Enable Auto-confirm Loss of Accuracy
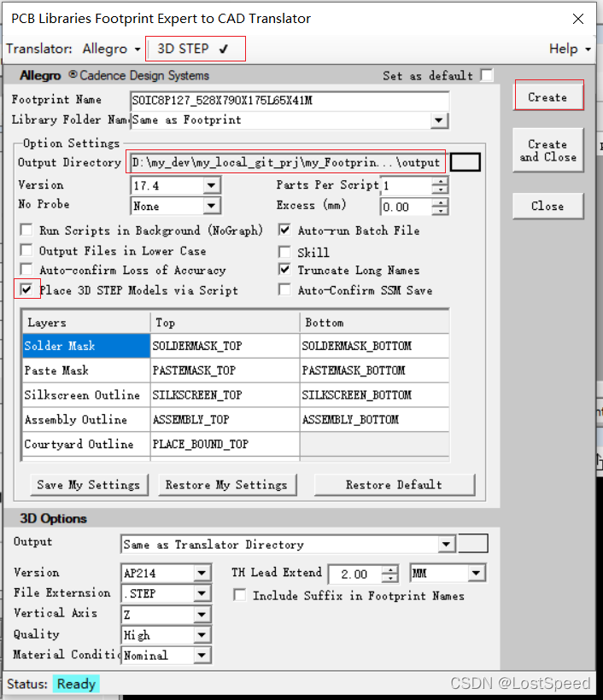Image resolution: width=603 pixels, height=700 pixels. pos(26,270)
